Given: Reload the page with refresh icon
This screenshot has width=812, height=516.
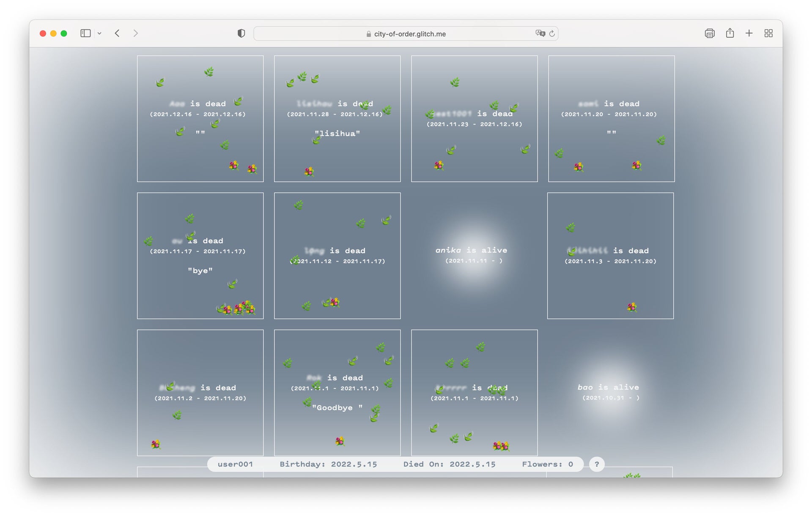Looking at the screenshot, I should click(x=552, y=33).
